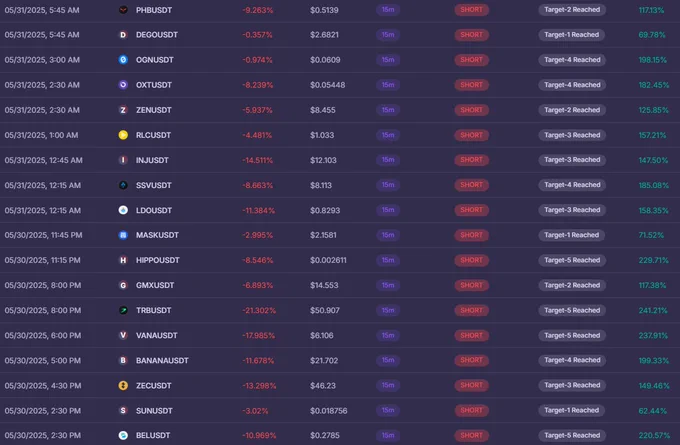
Task: Click the LDOUSDT coin icon
Action: tap(123, 210)
